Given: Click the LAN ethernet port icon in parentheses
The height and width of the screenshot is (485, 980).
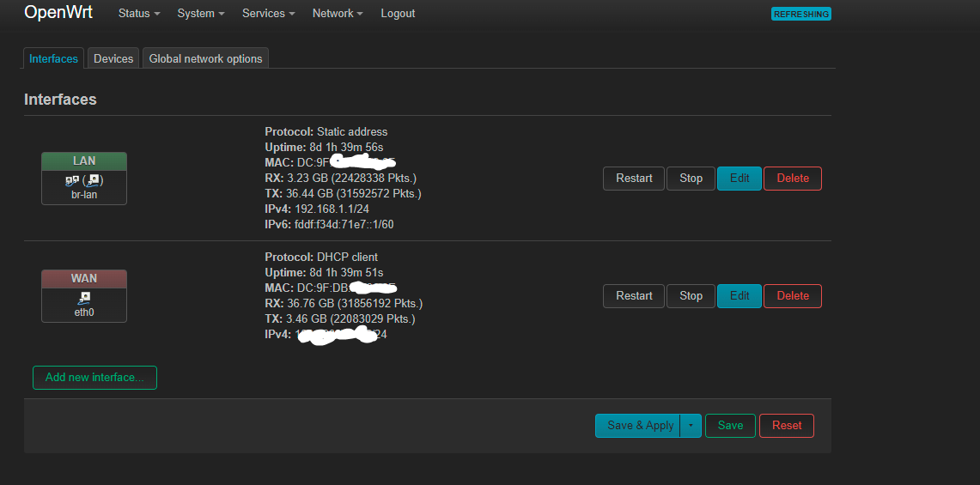Looking at the screenshot, I should point(93,181).
